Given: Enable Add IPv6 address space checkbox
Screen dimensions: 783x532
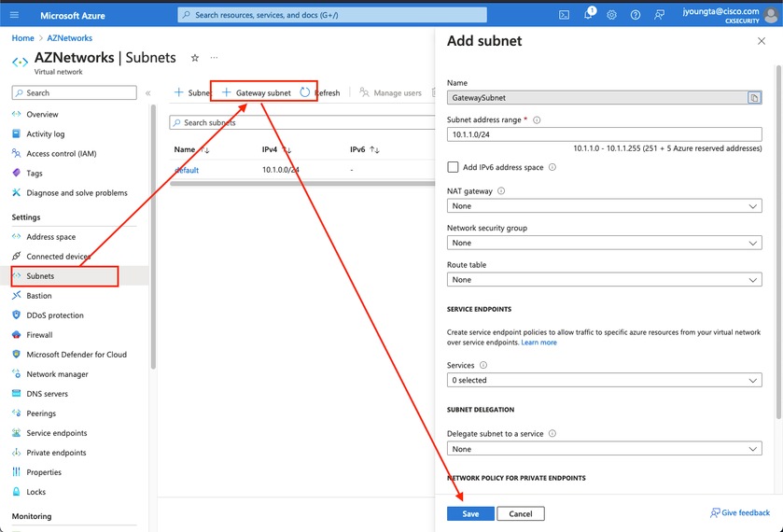Looking at the screenshot, I should coord(454,167).
